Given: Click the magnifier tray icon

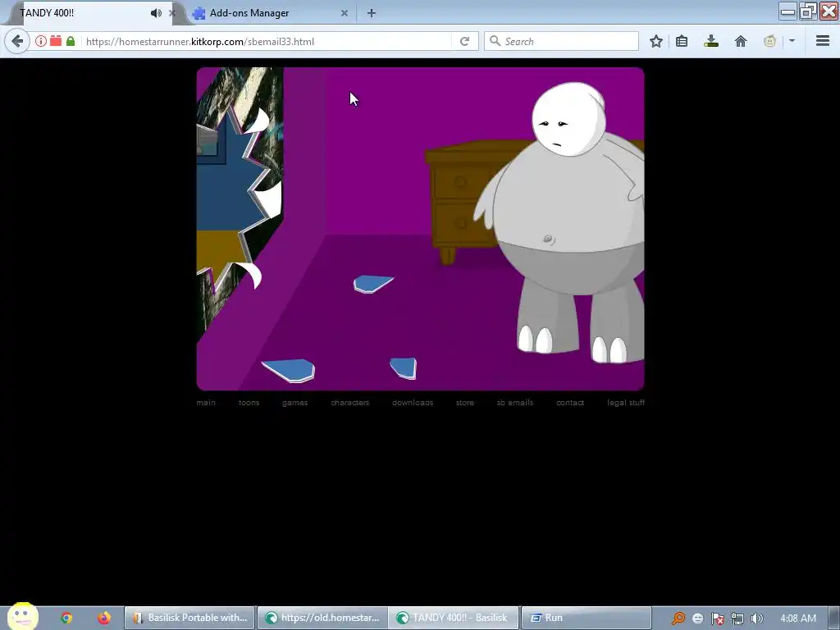Looking at the screenshot, I should [678, 619].
